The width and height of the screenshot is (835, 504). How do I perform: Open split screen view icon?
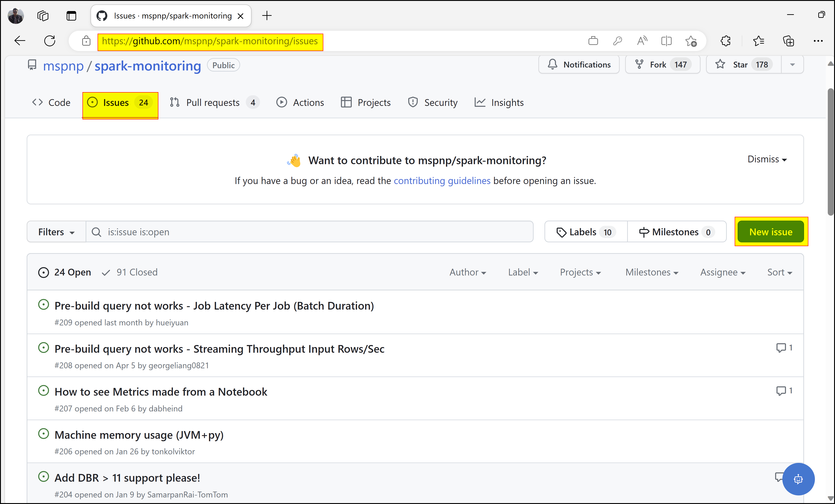click(x=666, y=41)
